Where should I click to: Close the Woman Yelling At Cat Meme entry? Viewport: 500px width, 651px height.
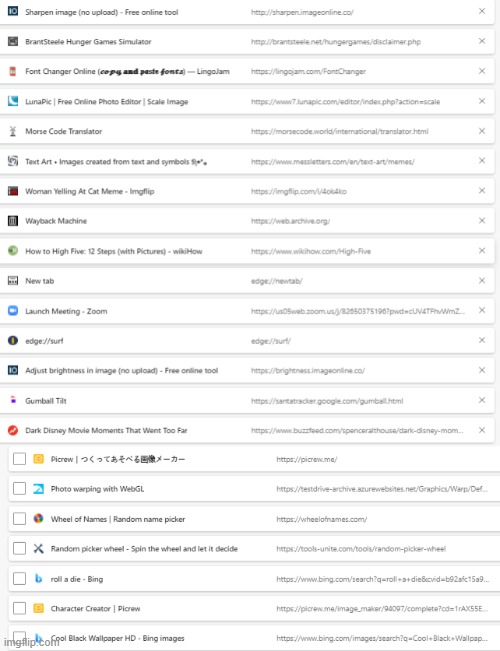(482, 191)
